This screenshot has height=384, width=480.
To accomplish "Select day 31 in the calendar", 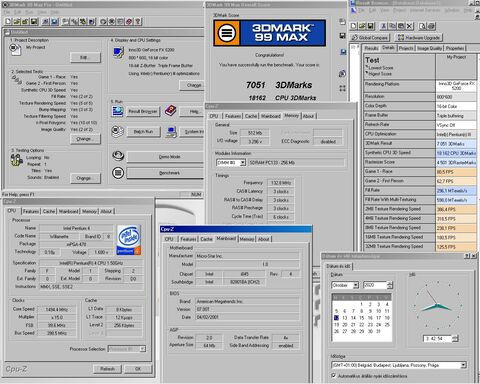I will [378, 331].
